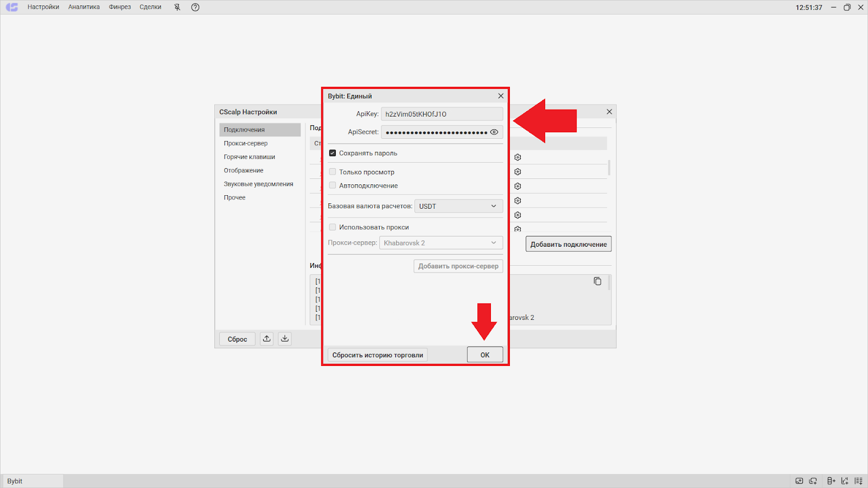Image resolution: width=868 pixels, height=488 pixels.
Task: Close the CScalp main window
Action: point(860,7)
